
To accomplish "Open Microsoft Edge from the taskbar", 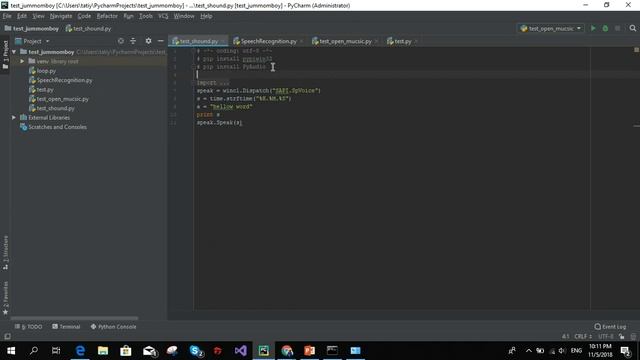I will point(80,351).
